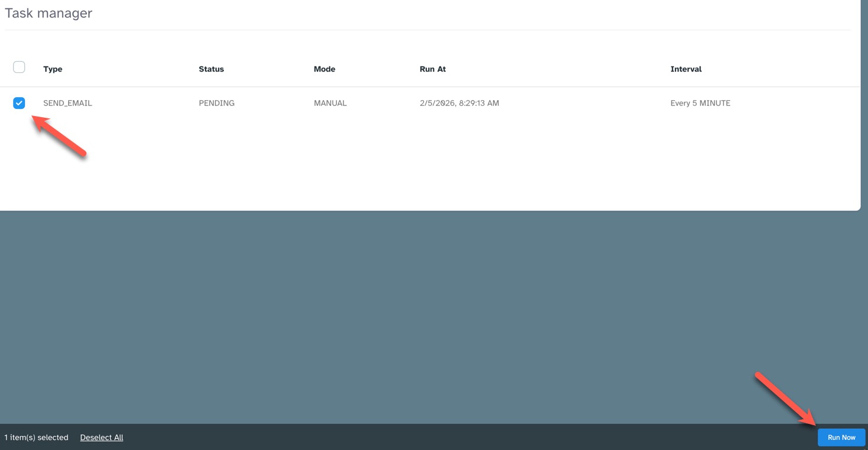Click the MANUAL mode value

(330, 103)
